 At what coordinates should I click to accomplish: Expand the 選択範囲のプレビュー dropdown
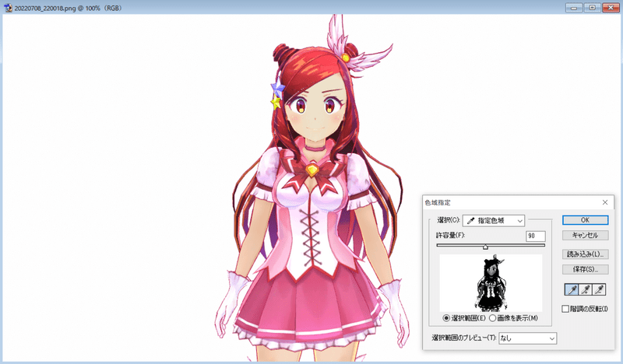[528, 338]
